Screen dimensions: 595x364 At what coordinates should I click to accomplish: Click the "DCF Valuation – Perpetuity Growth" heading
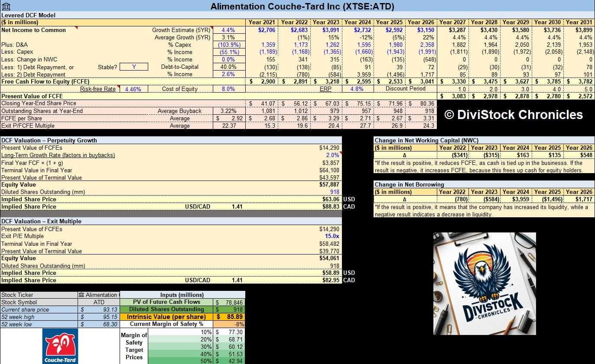(49, 140)
